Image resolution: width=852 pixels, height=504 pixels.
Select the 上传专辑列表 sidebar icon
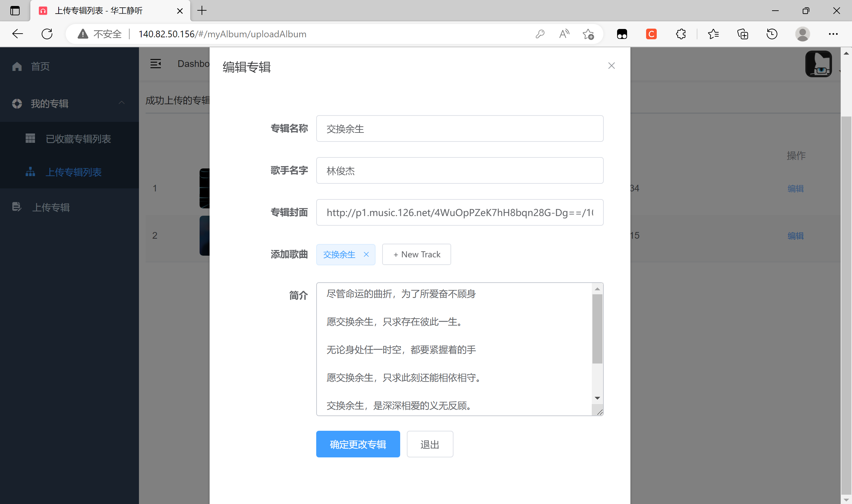click(x=30, y=172)
